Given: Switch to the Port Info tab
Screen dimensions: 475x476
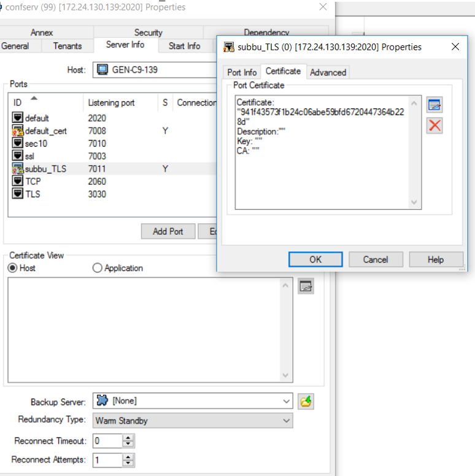Looking at the screenshot, I should click(x=242, y=72).
